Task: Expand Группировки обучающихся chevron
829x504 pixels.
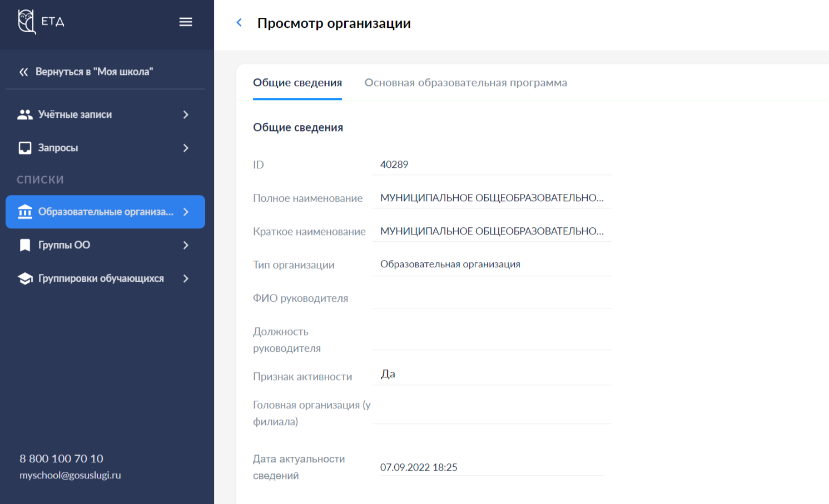Action: 186,278
